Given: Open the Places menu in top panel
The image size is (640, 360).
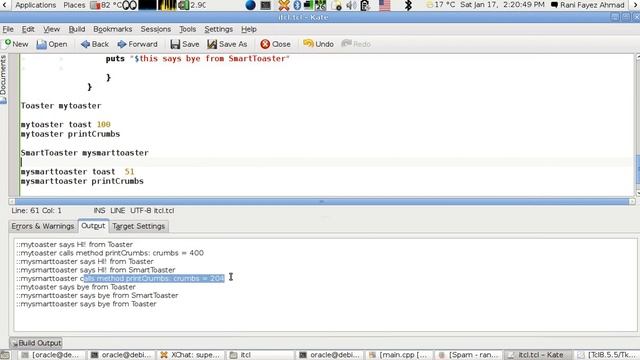Looking at the screenshot, I should (74, 5).
